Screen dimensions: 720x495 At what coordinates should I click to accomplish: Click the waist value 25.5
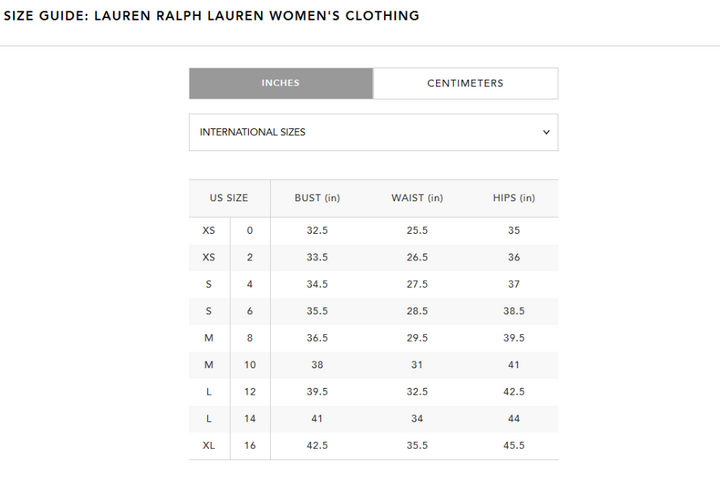(417, 231)
